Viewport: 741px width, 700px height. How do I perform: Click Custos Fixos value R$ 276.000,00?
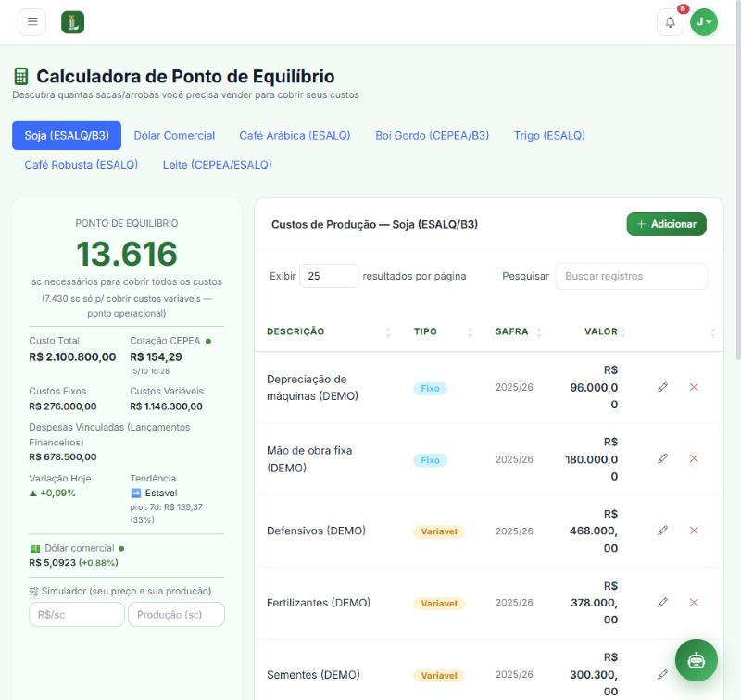point(63,406)
